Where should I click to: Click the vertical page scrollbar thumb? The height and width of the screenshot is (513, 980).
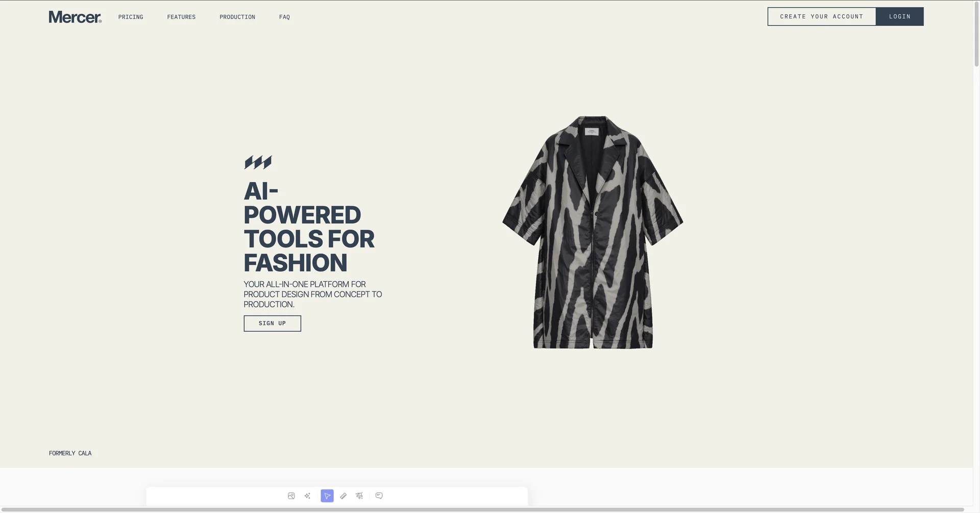[976, 34]
